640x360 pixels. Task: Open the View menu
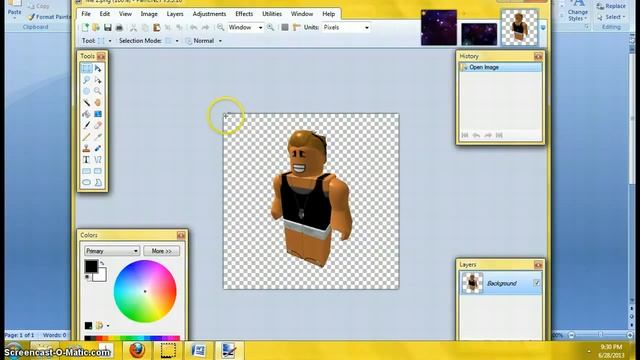click(x=125, y=14)
